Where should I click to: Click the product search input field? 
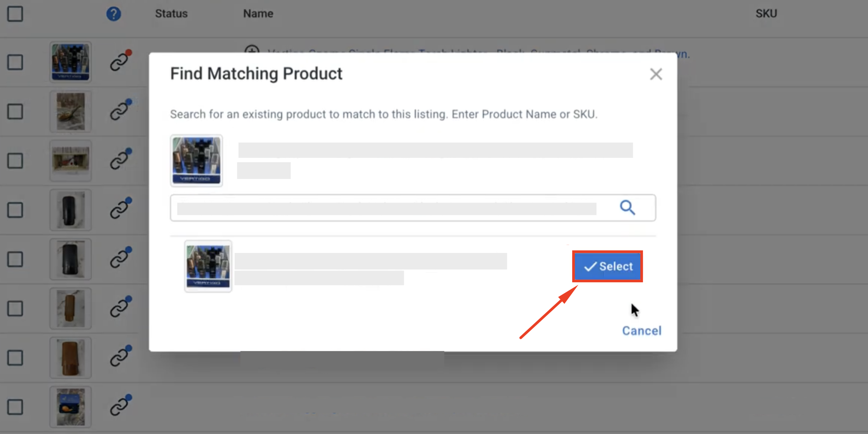[x=413, y=208]
